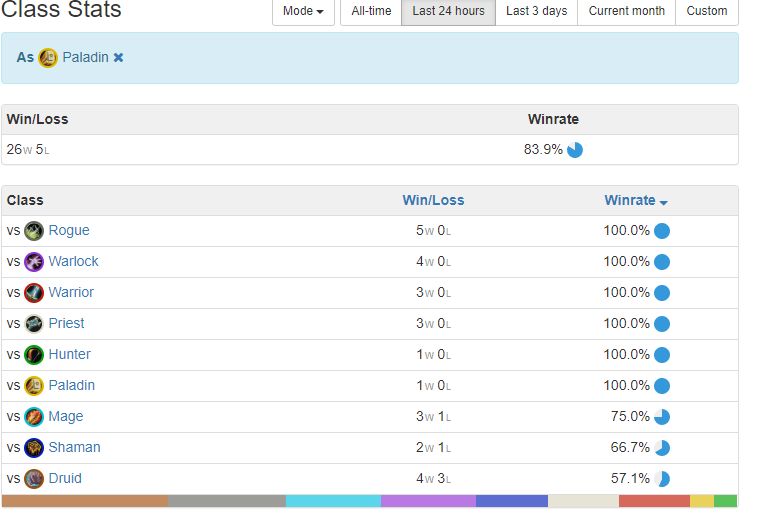Open the Mage matchup link
This screenshot has width=764, height=511.
[x=66, y=416]
